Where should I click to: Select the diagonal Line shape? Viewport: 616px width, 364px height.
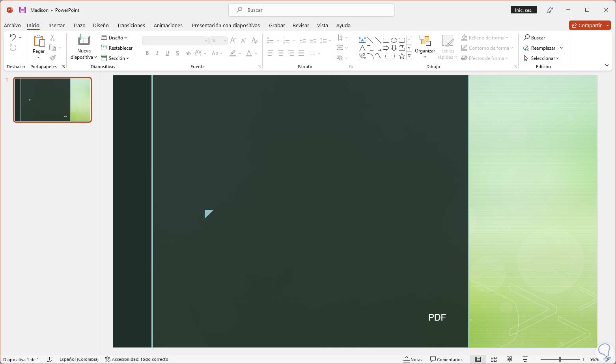(x=370, y=40)
